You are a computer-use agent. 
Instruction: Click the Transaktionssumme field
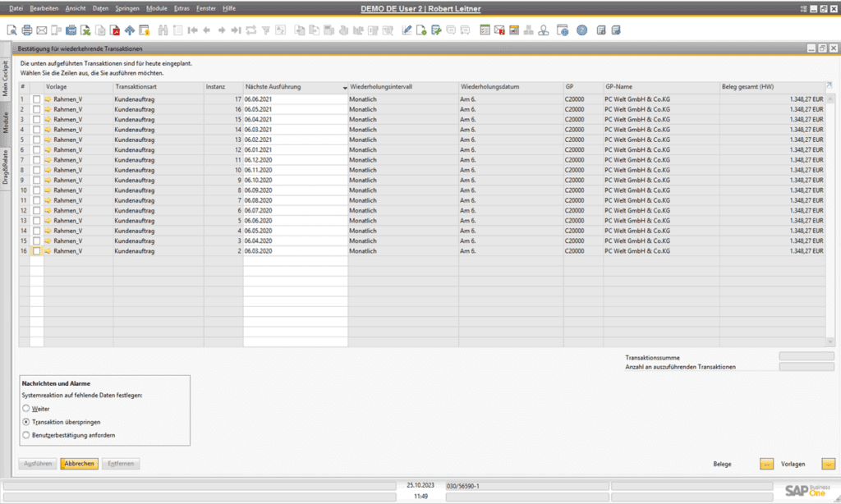807,356
